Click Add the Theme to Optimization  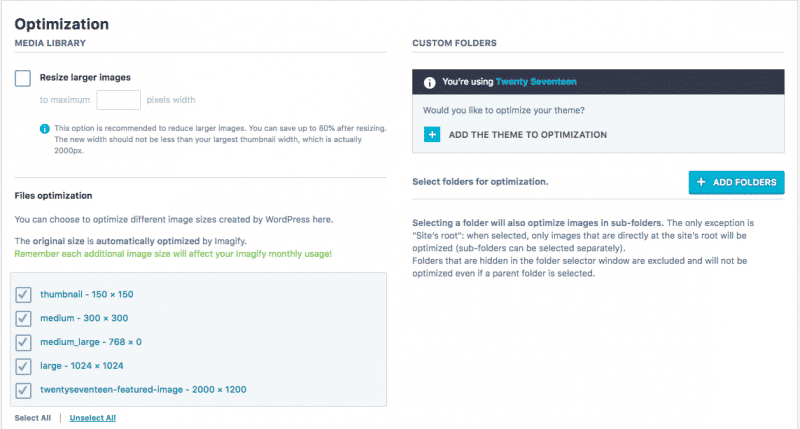527,134
